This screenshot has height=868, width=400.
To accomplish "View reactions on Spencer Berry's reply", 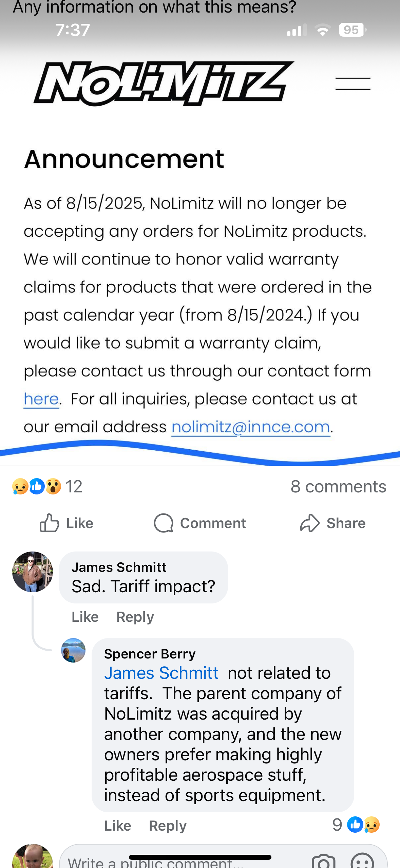I will click(356, 825).
